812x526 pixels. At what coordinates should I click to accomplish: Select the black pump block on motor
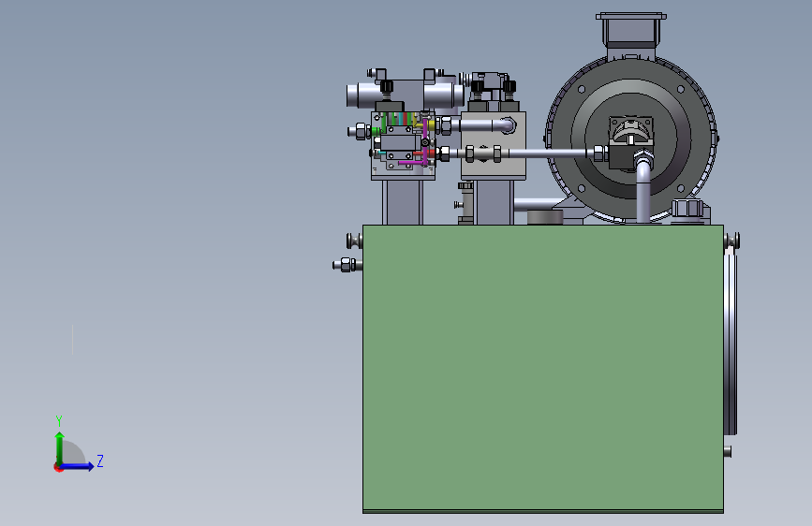click(x=623, y=157)
